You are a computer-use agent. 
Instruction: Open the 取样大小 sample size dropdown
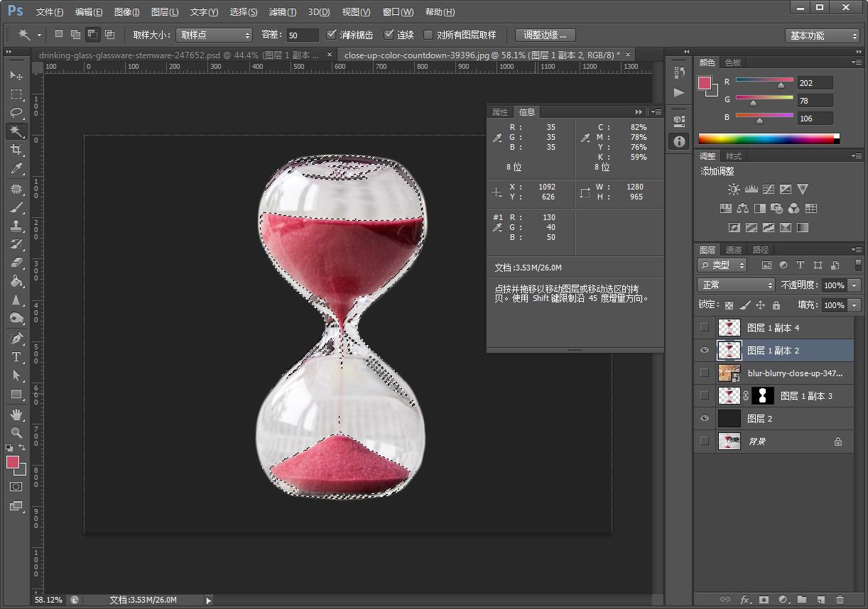[x=214, y=35]
